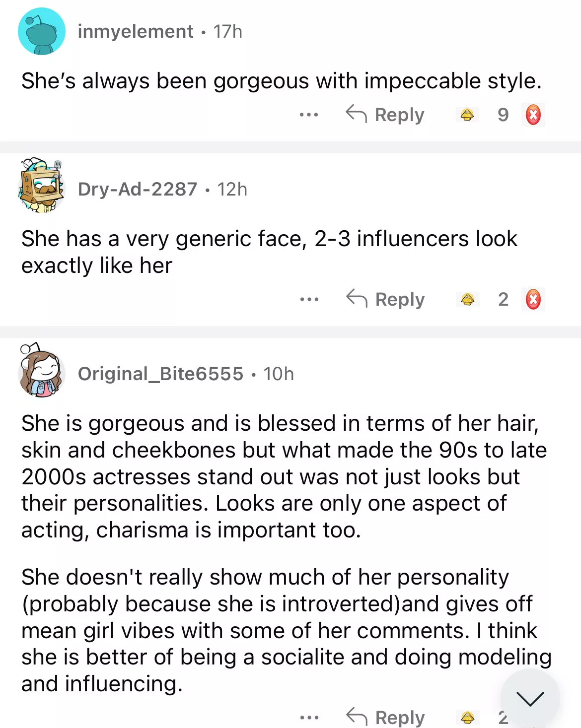View Original_Bite6555's avatar profile picture
The height and width of the screenshot is (728, 581).
coord(42,371)
